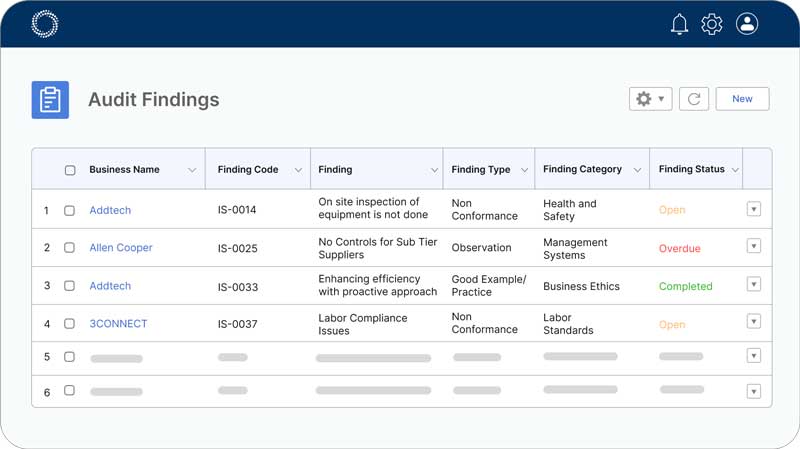
Task: Open row action menu for IS-0014
Action: pyautogui.click(x=754, y=209)
